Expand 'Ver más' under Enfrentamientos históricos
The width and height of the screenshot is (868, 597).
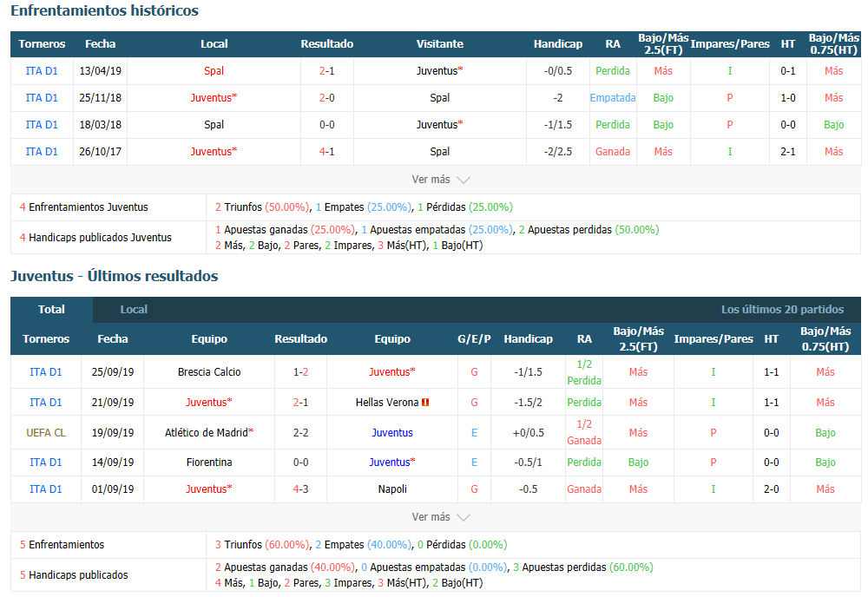tap(441, 180)
